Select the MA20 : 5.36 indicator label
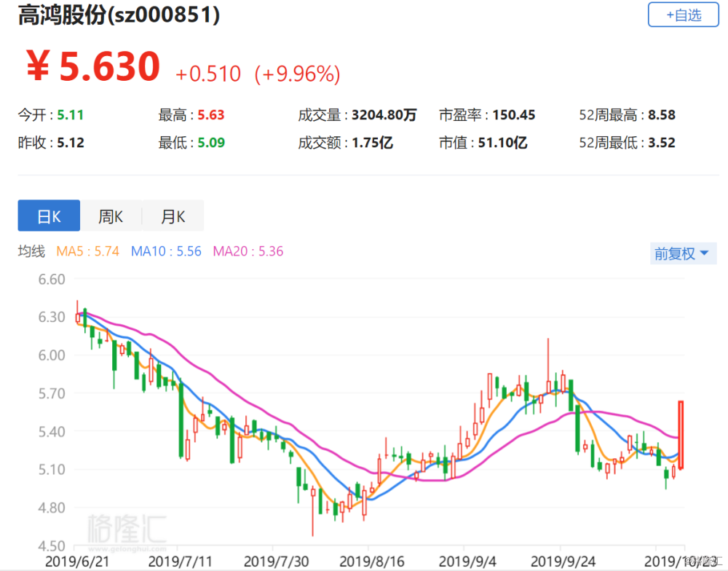The height and width of the screenshot is (571, 728). 248,251
